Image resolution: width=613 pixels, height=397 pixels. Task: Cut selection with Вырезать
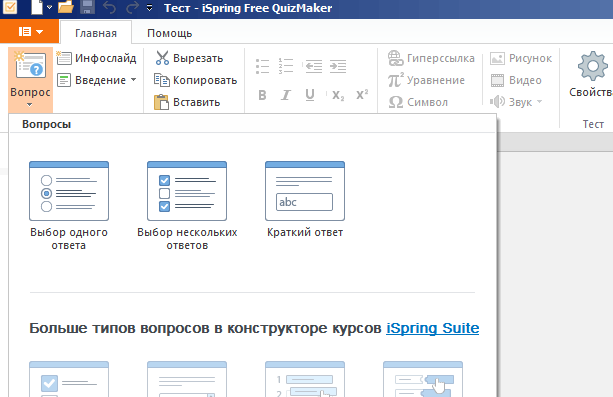(190, 58)
